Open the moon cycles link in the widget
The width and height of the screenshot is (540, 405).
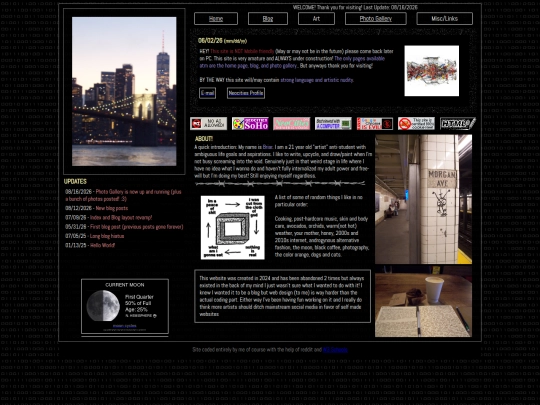(x=124, y=326)
